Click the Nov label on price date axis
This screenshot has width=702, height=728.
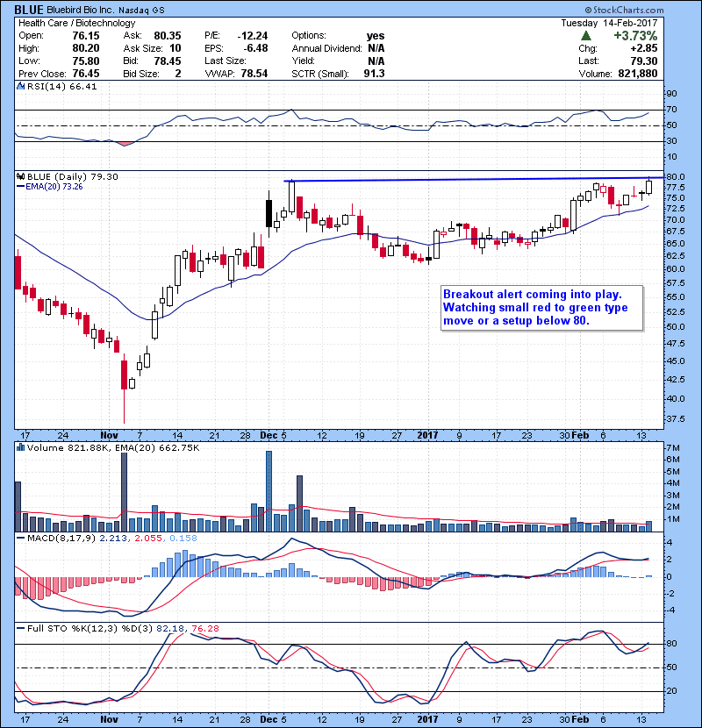coord(109,435)
